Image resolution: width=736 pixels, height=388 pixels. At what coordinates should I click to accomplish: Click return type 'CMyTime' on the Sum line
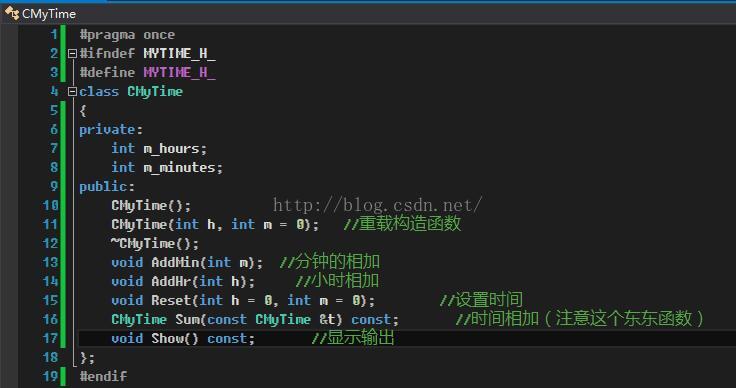(x=139, y=320)
